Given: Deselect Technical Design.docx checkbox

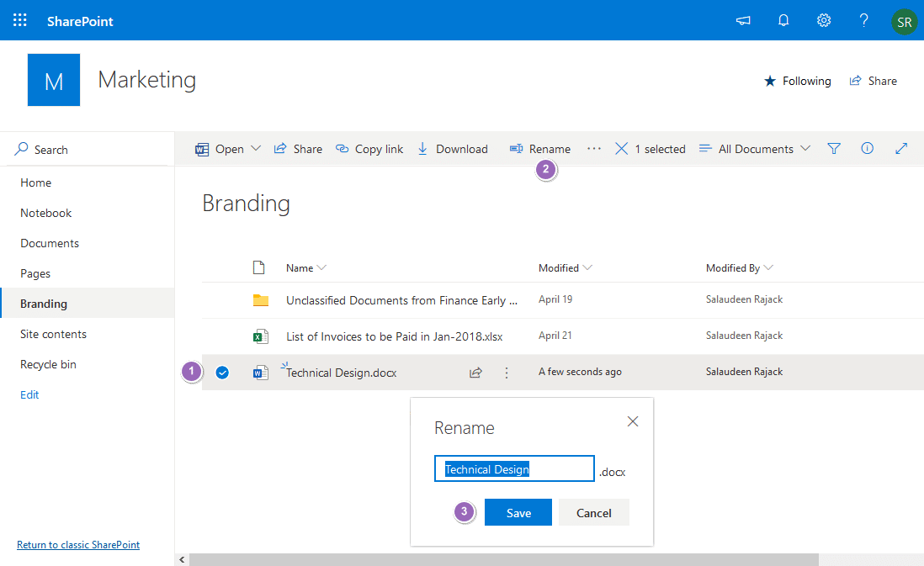Looking at the screenshot, I should point(221,372).
